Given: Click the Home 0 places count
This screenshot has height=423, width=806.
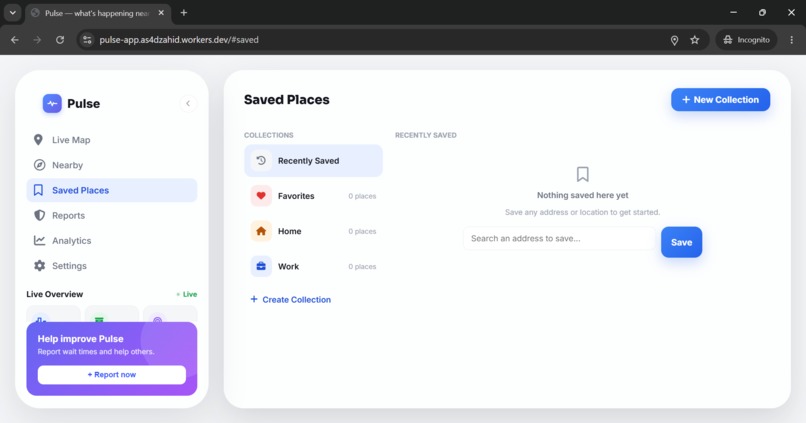Looking at the screenshot, I should 362,231.
